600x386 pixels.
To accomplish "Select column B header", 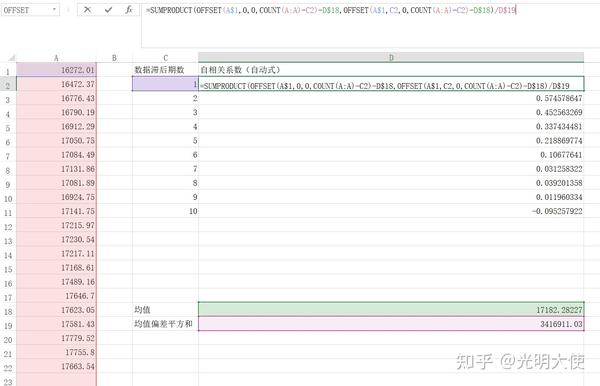I will pyautogui.click(x=114, y=58).
